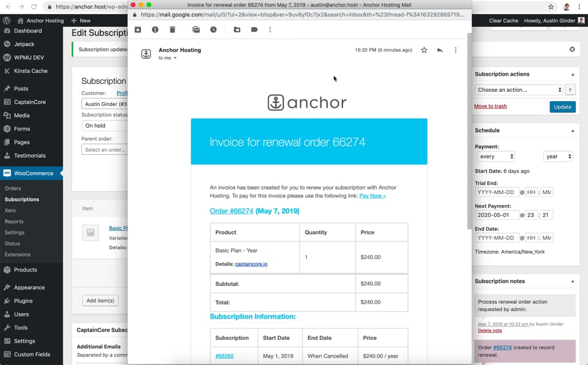
Task: Go forward in browser
Action: coord(21,7)
